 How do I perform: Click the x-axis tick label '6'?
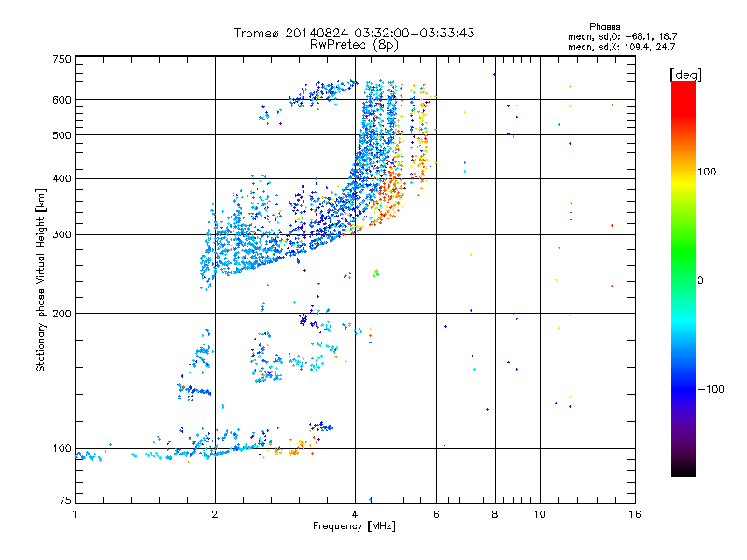[436, 514]
